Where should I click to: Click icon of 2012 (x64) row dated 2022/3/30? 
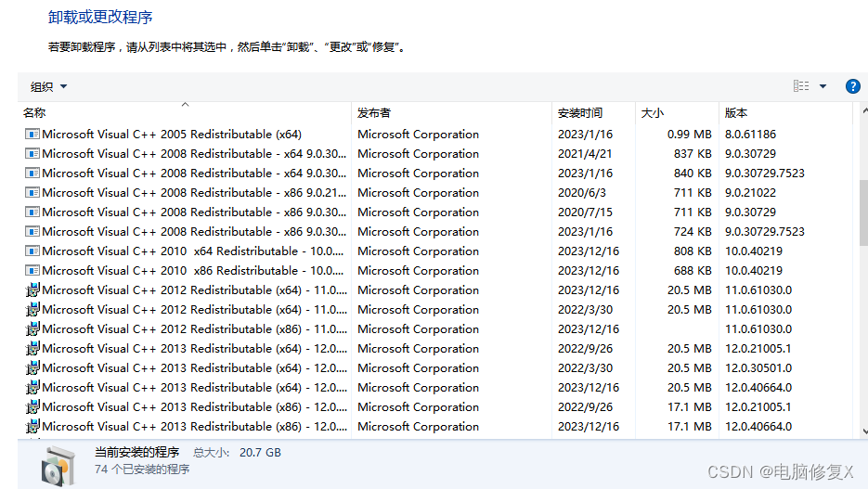click(32, 309)
